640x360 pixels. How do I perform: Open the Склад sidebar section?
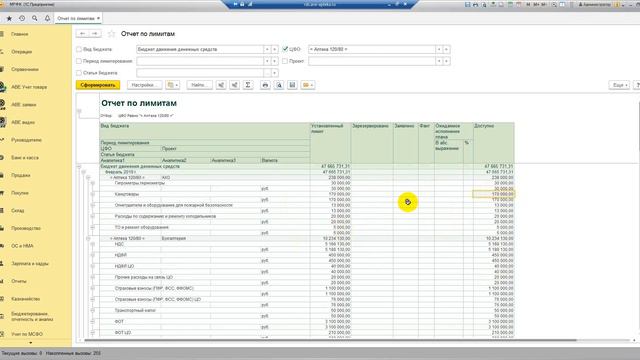coord(18,211)
